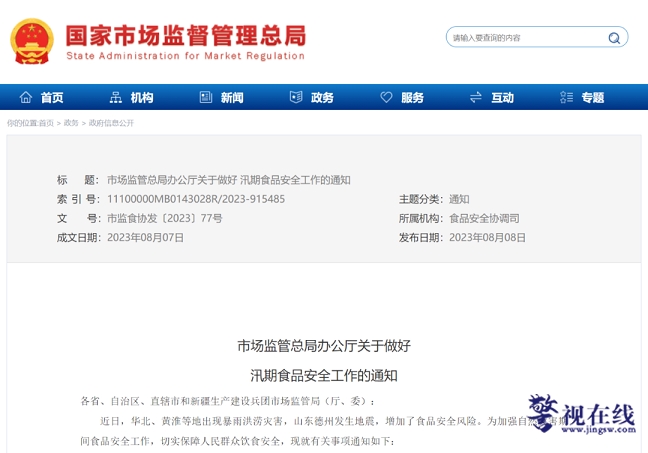Open 政务 in the breadcrumb path

tap(71, 123)
